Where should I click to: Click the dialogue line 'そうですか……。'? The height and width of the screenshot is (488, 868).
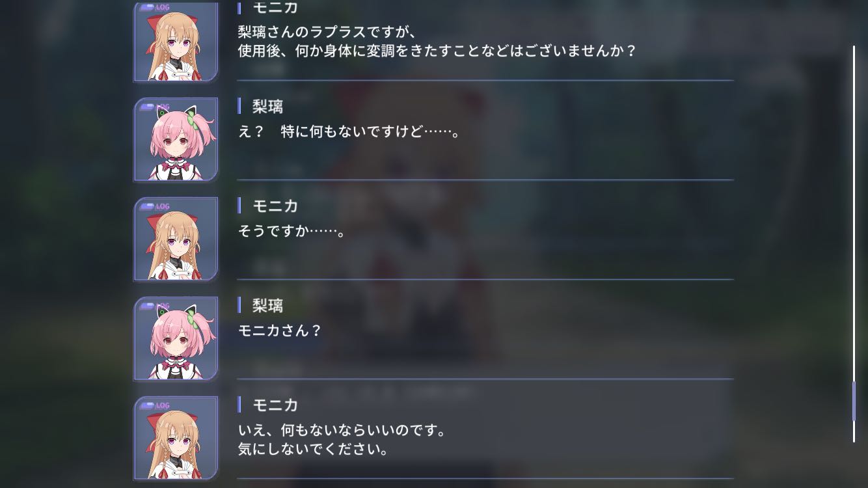tap(292, 231)
